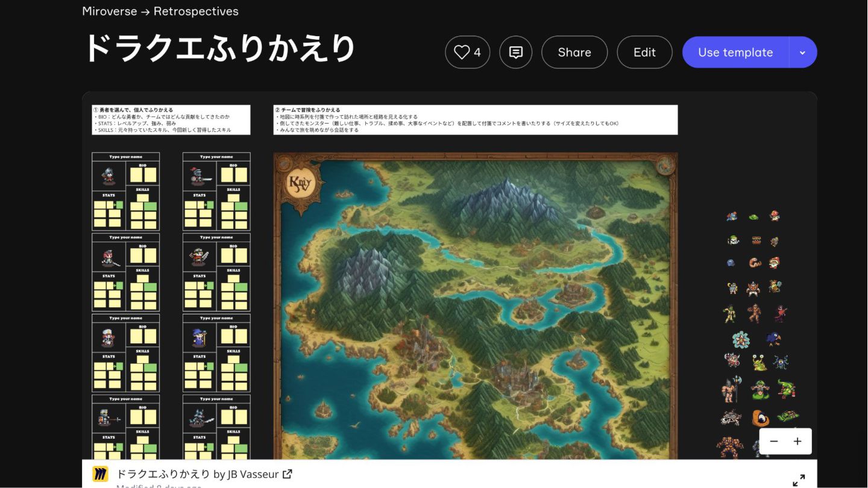Select the orange one-eyed blob sprite

[x=761, y=418]
